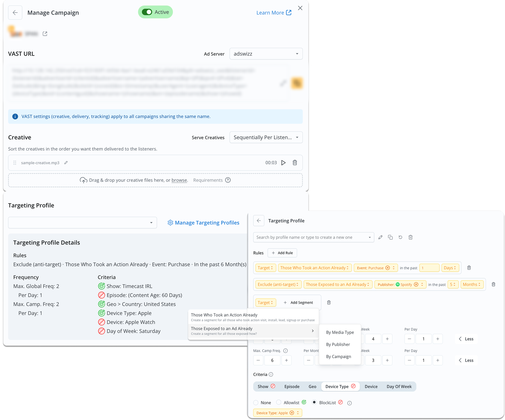Select By Publisher from the submenu

click(338, 344)
